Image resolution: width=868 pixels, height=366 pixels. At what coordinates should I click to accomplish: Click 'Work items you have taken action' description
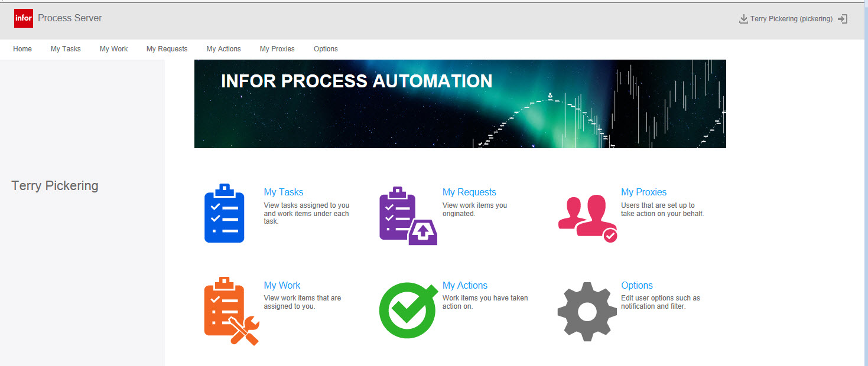485,302
